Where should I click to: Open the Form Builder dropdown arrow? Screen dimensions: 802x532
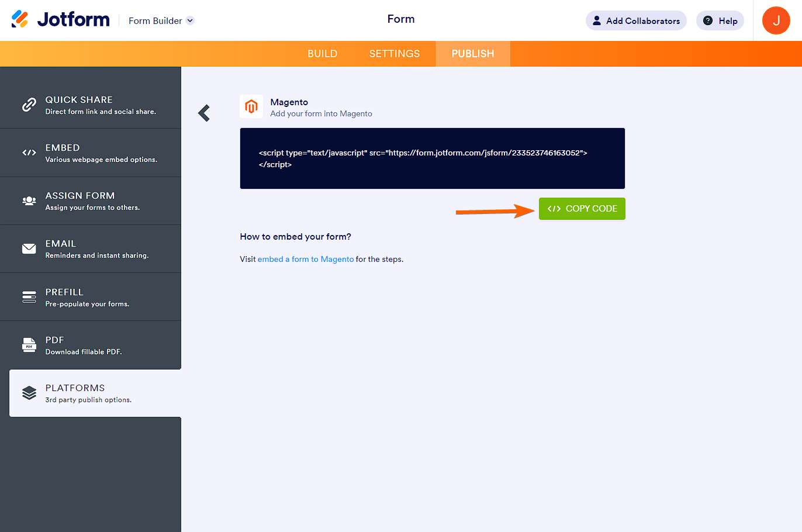pyautogui.click(x=190, y=20)
